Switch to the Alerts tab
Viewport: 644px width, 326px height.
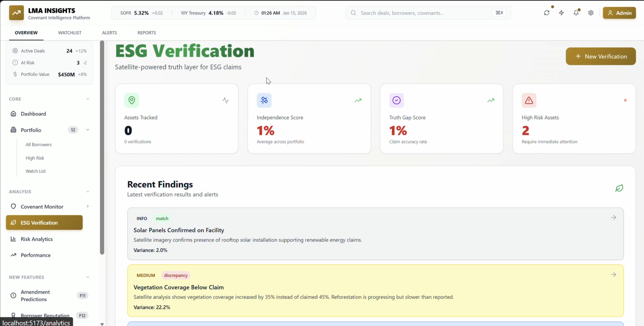pyautogui.click(x=109, y=33)
